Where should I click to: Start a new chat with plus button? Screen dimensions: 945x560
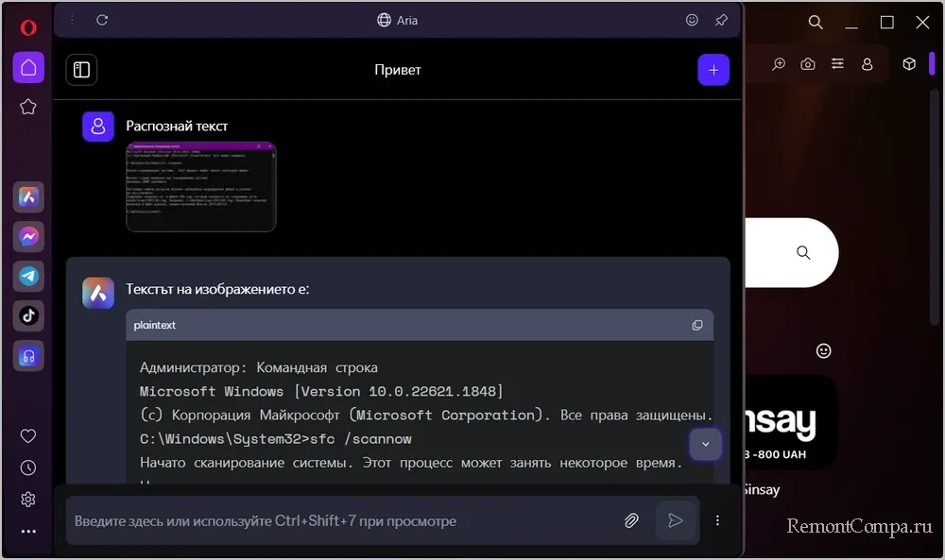tap(713, 70)
